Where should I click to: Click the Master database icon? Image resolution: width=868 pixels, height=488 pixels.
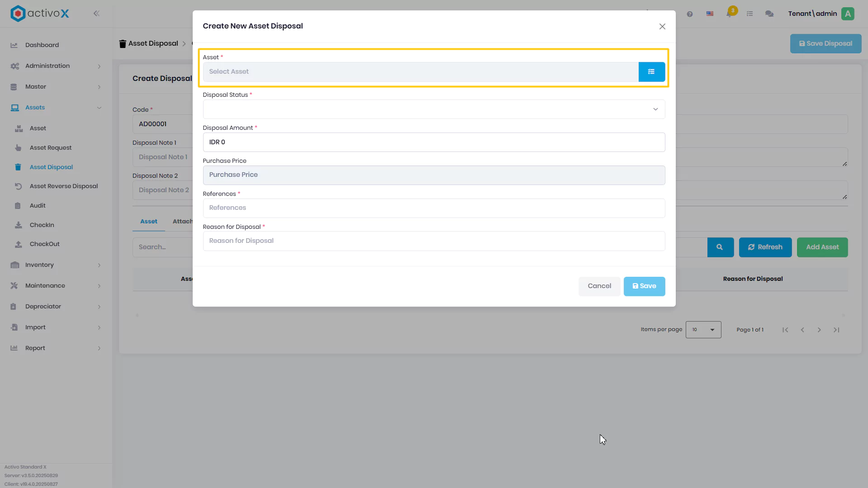coord(14,87)
